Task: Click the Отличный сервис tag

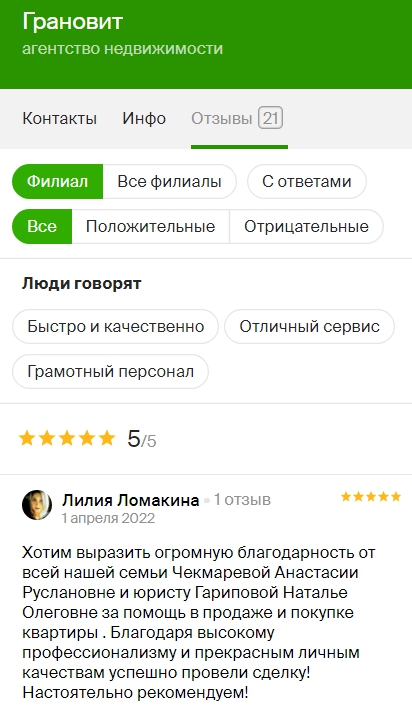Action: (309, 326)
